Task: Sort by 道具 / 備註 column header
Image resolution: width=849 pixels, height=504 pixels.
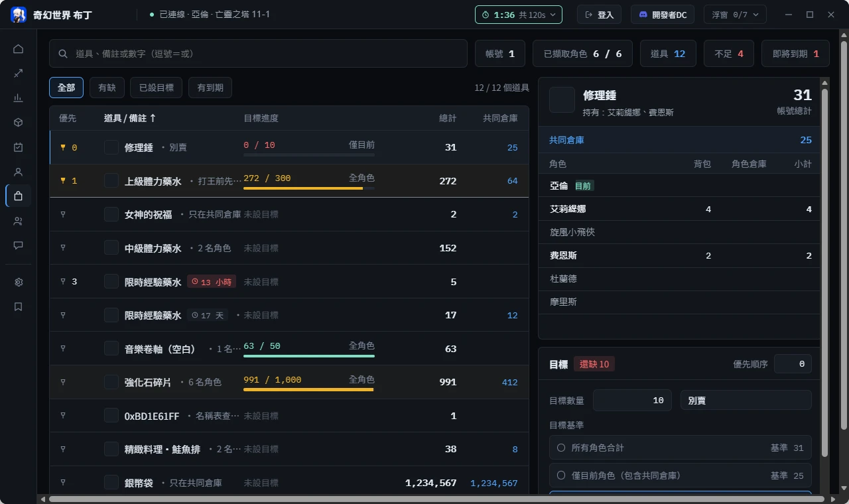Action: [x=130, y=118]
